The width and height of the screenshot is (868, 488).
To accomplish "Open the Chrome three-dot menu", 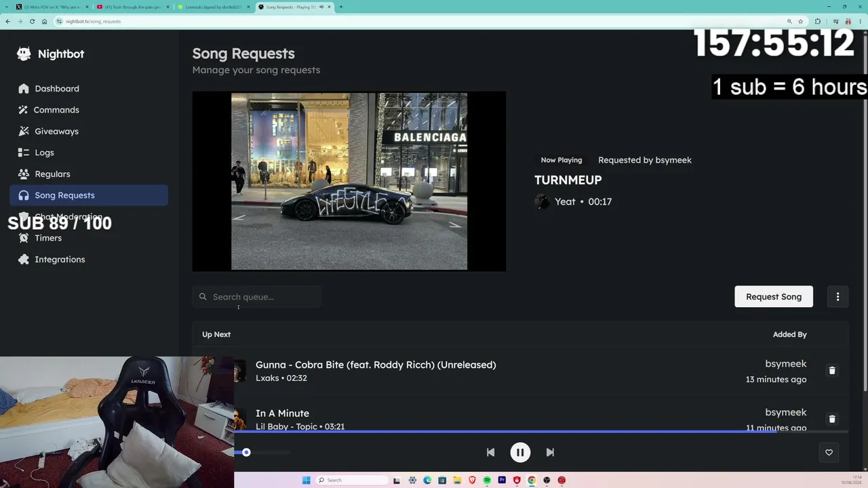I will click(x=859, y=21).
